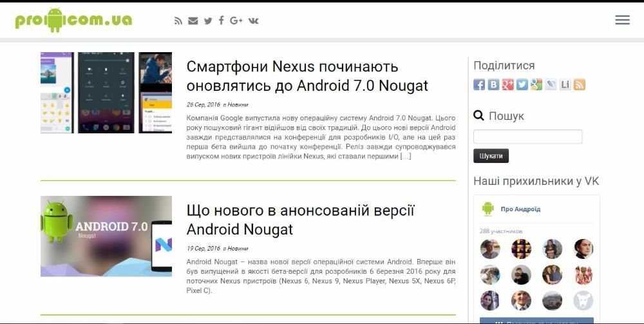Open the RSS feed icon in header

(178, 21)
